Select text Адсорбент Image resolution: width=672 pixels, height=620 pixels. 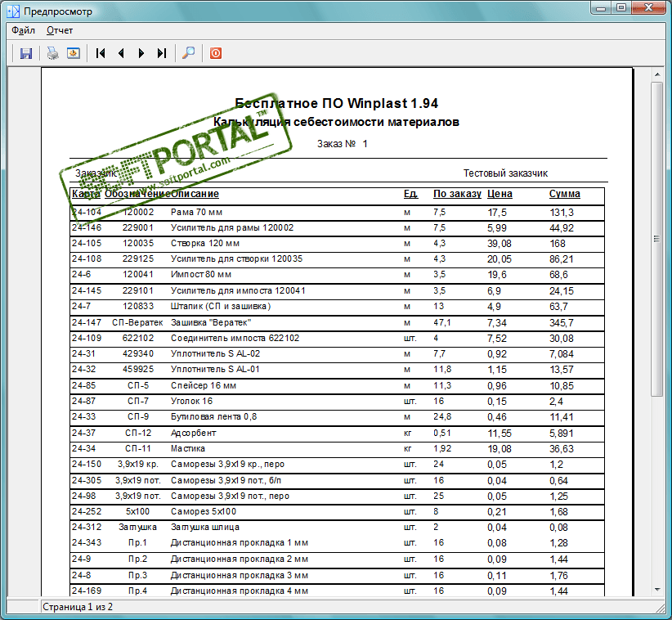[193, 433]
